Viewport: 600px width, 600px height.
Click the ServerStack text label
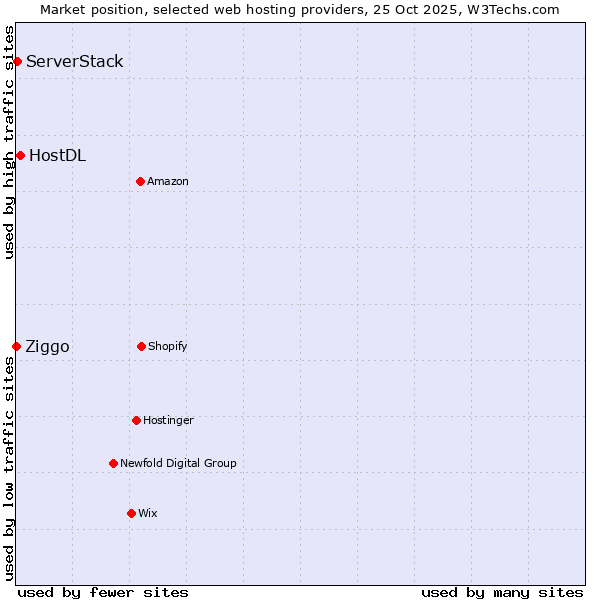pos(75,62)
